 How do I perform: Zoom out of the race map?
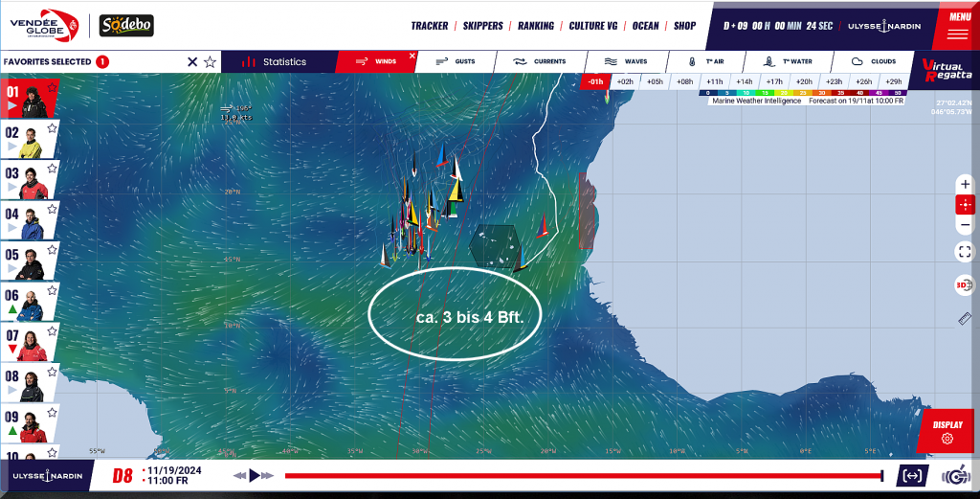(965, 225)
